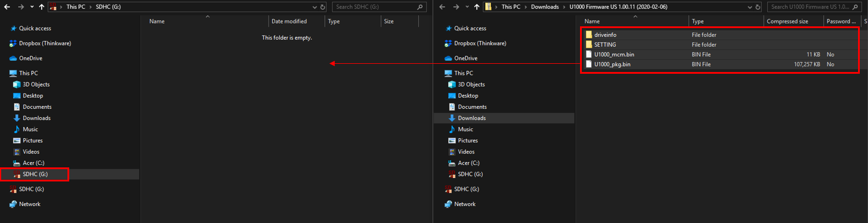
Task: Sort by Type in U1000 Firmware window
Action: 698,21
